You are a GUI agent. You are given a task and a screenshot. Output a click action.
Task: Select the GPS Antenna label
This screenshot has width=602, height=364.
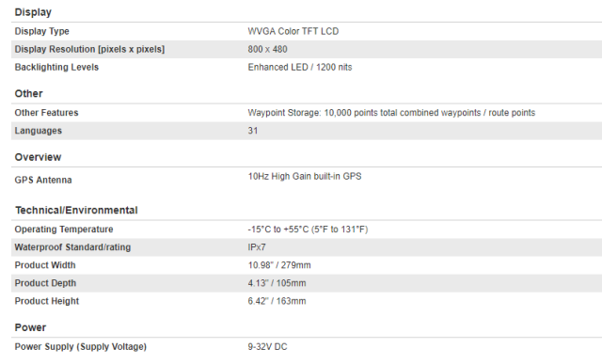tap(43, 180)
